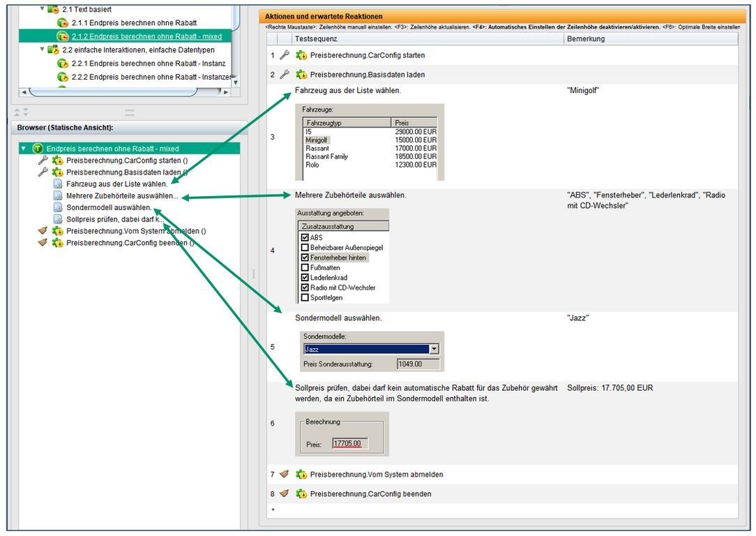Click gear icon beside 'Preisberechnung.CarConfig beenden' in table
Image resolution: width=756 pixels, height=536 pixels.
301,493
